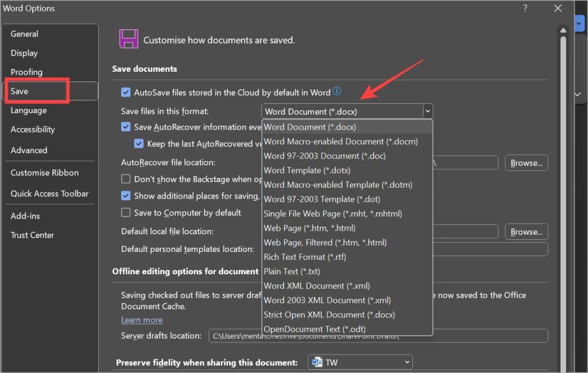The image size is (588, 373).
Task: Click the Word icon in Preserve fidelity dropdown
Action: (x=317, y=362)
